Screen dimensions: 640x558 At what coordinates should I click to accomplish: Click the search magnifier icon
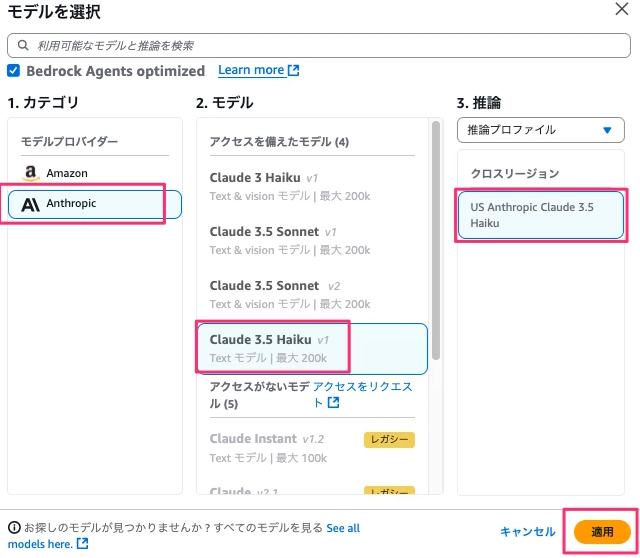click(x=23, y=45)
